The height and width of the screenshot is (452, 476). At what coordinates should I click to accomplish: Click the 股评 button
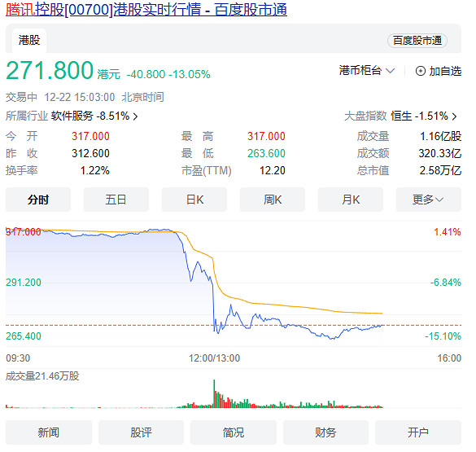pos(141,432)
